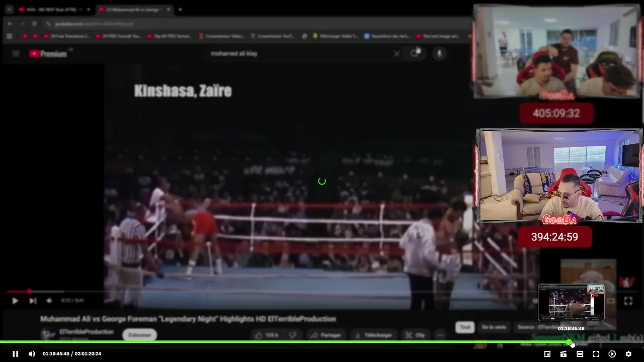
Task: Click the 01:19:45:48 / 02:01:20:24 time display
Action: coord(72,354)
